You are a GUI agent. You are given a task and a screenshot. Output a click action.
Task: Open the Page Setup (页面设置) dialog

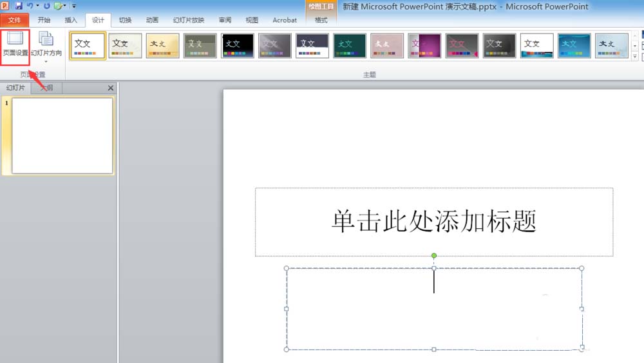pyautogui.click(x=15, y=46)
